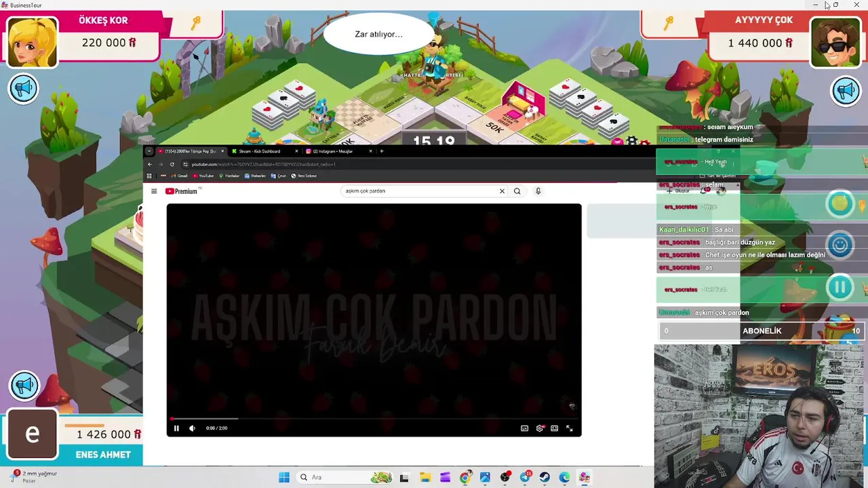Open Task View from the taskbar
Image resolution: width=868 pixels, height=488 pixels.
pyautogui.click(x=404, y=477)
